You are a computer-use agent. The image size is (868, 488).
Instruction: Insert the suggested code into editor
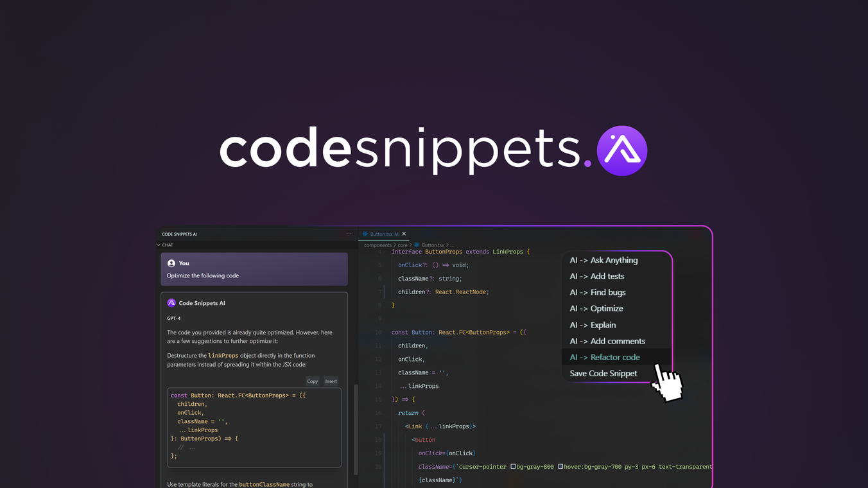pyautogui.click(x=331, y=381)
